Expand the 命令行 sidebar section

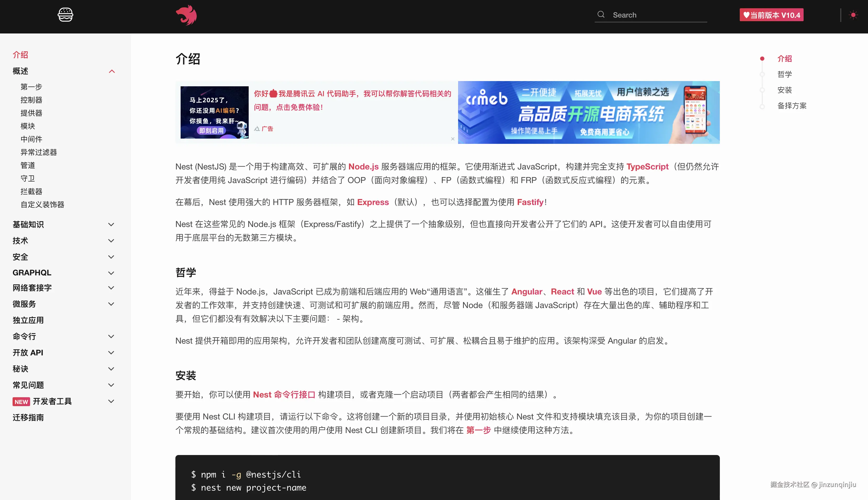tap(111, 336)
